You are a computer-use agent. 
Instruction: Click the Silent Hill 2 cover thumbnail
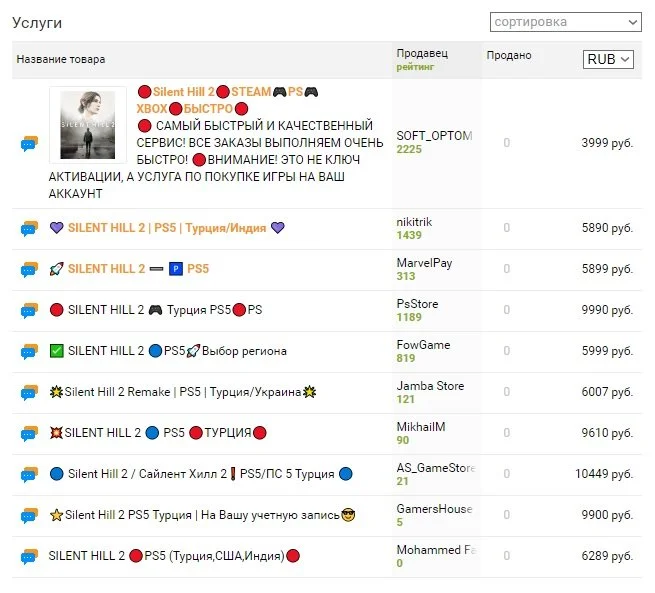pyautogui.click(x=88, y=125)
